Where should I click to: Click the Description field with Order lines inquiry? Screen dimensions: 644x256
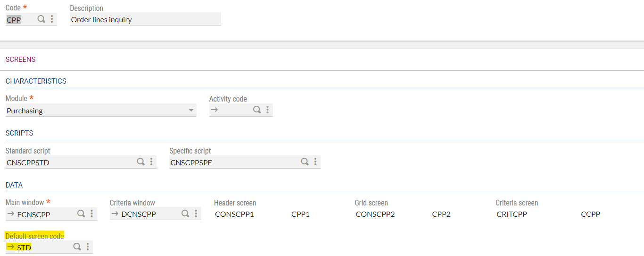[x=145, y=20]
